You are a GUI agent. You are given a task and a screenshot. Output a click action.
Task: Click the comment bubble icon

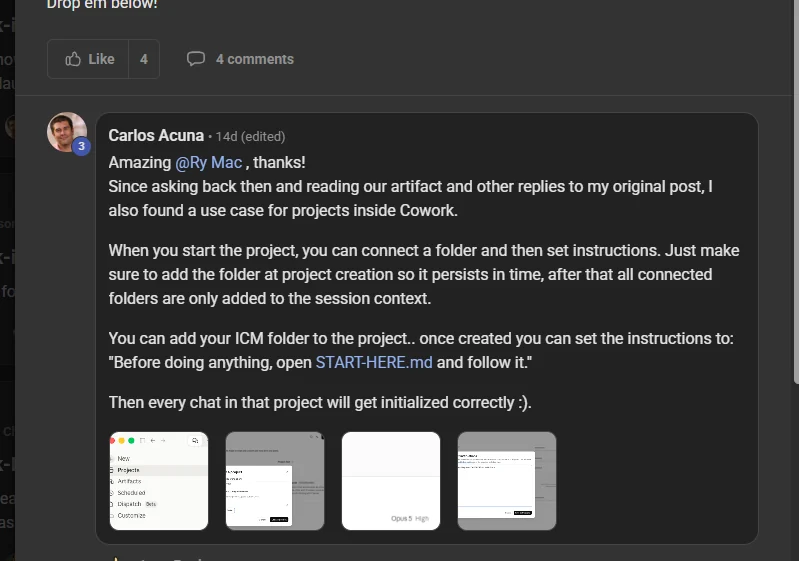pyautogui.click(x=196, y=59)
